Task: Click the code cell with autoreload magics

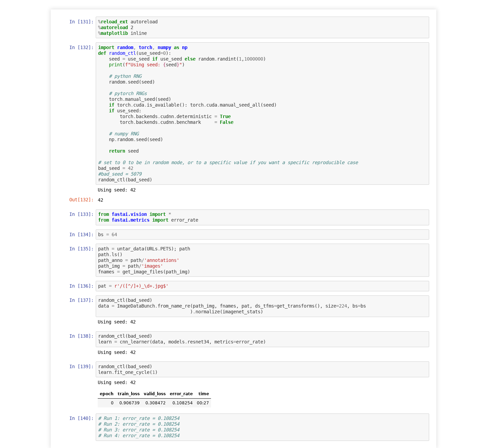Action: click(x=262, y=27)
